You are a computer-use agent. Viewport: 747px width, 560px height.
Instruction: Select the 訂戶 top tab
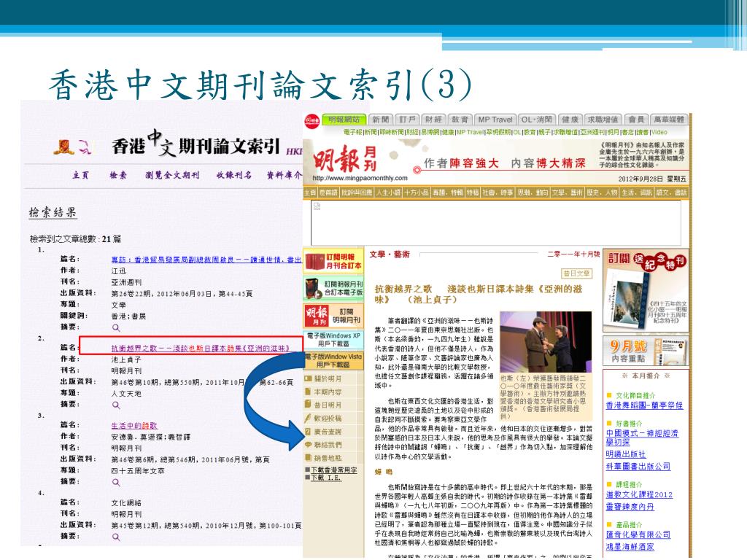coord(408,120)
